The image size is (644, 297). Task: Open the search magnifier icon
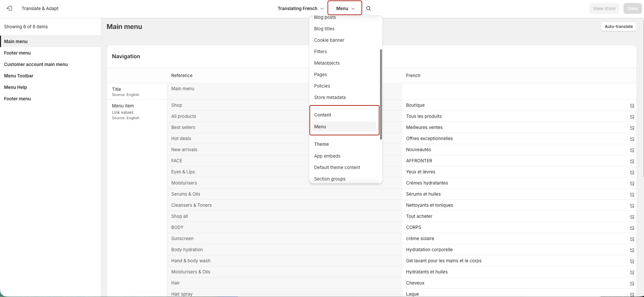pos(369,8)
